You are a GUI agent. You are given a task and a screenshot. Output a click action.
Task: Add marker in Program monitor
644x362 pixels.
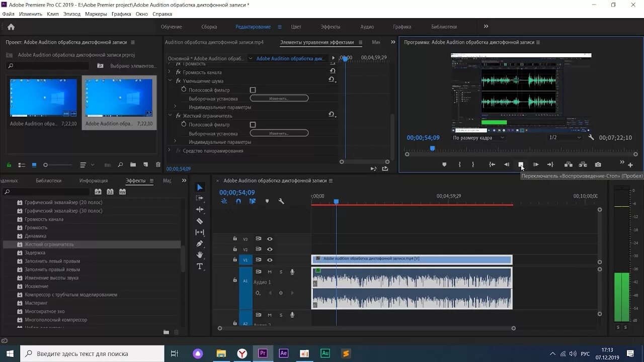pyautogui.click(x=444, y=164)
